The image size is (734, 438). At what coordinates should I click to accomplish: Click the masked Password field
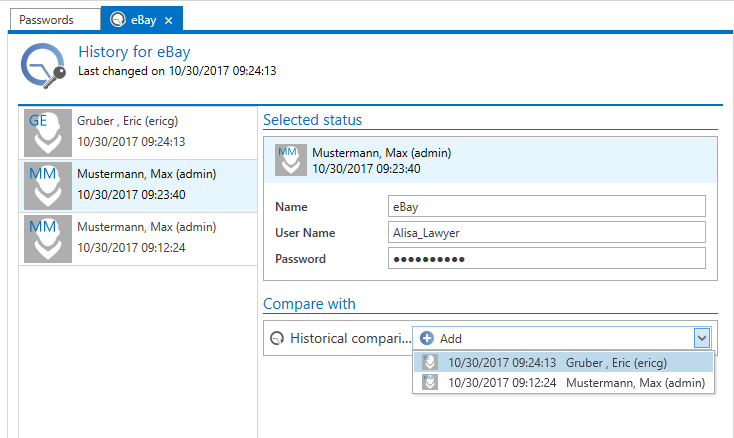[546, 258]
